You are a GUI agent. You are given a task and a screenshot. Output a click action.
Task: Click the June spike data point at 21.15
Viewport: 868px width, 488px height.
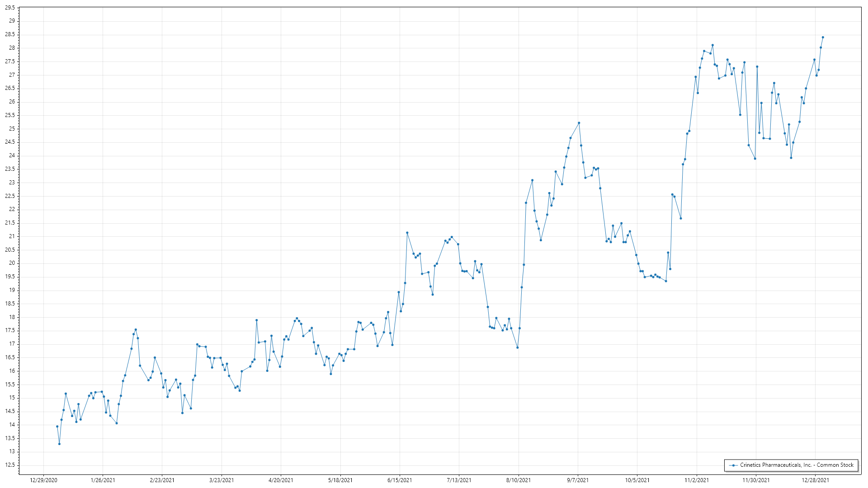pyautogui.click(x=407, y=233)
